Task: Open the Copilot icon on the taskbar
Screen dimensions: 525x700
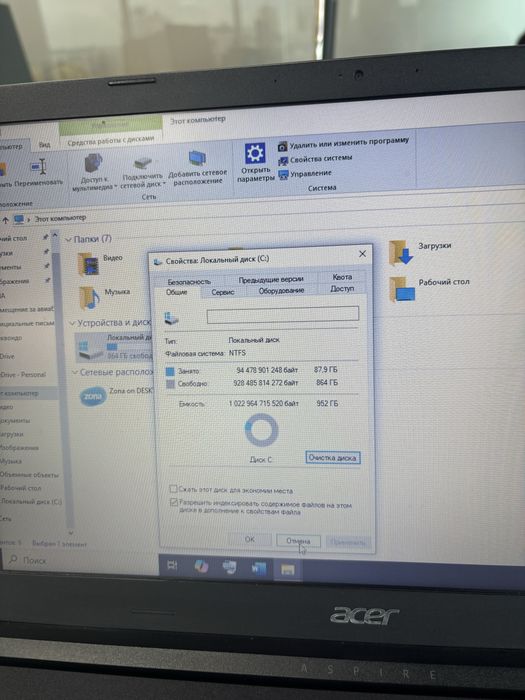Action: pyautogui.click(x=201, y=566)
